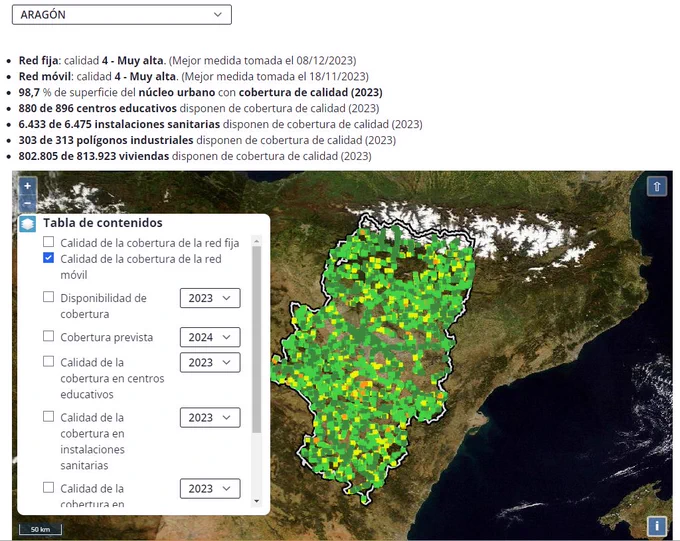This screenshot has width=680, height=541.
Task: Click the Disponibilidad de cobertura layer label
Action: point(103,306)
